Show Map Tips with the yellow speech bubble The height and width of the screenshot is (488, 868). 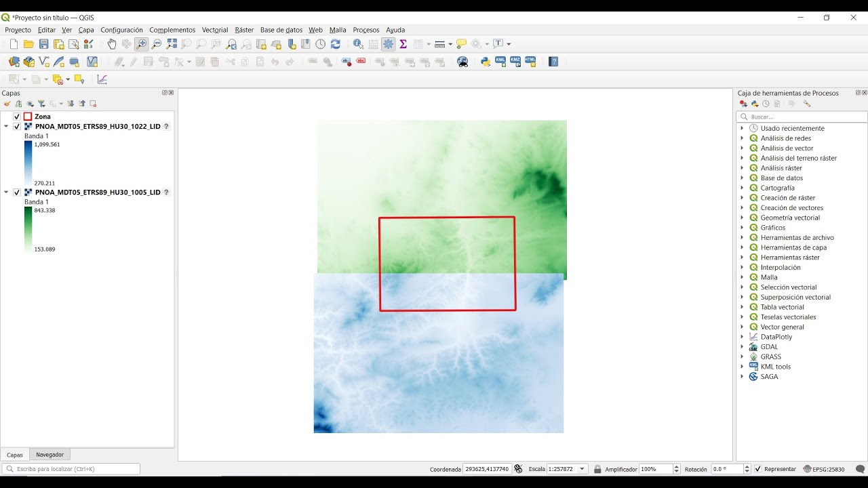pyautogui.click(x=462, y=44)
